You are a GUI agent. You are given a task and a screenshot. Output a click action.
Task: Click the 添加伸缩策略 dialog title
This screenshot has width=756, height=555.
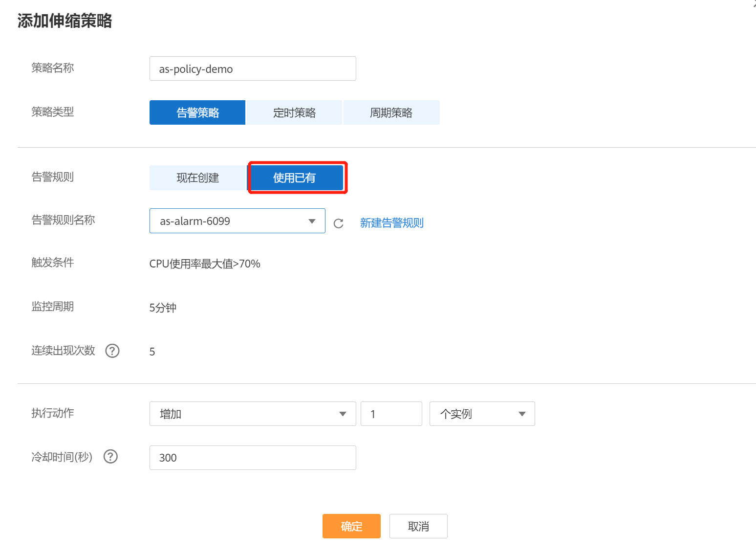click(65, 21)
